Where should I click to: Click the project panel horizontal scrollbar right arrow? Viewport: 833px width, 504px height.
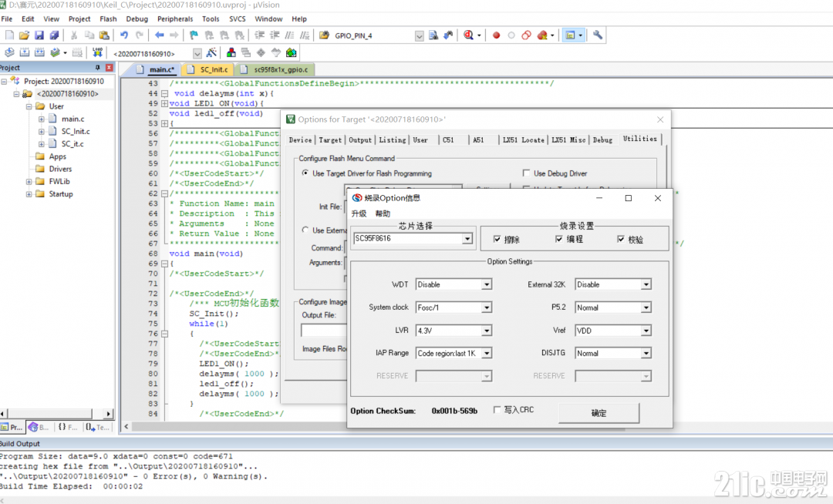click(109, 413)
